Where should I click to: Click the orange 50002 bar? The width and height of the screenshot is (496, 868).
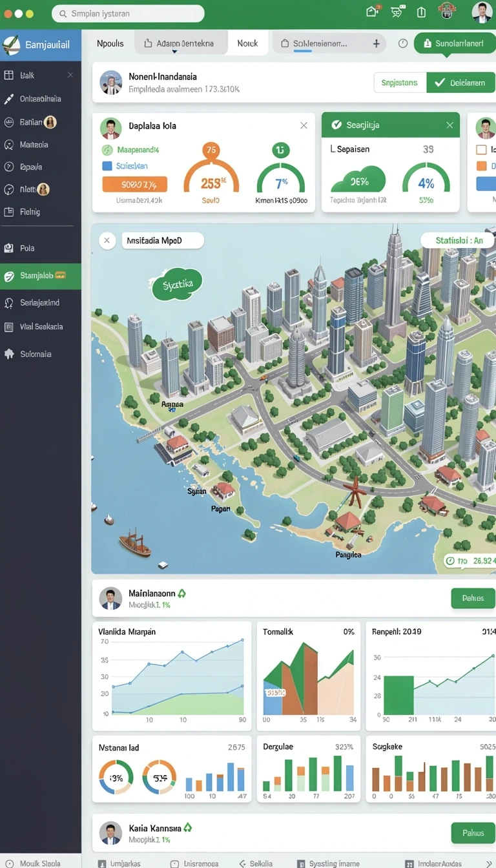[x=135, y=185]
